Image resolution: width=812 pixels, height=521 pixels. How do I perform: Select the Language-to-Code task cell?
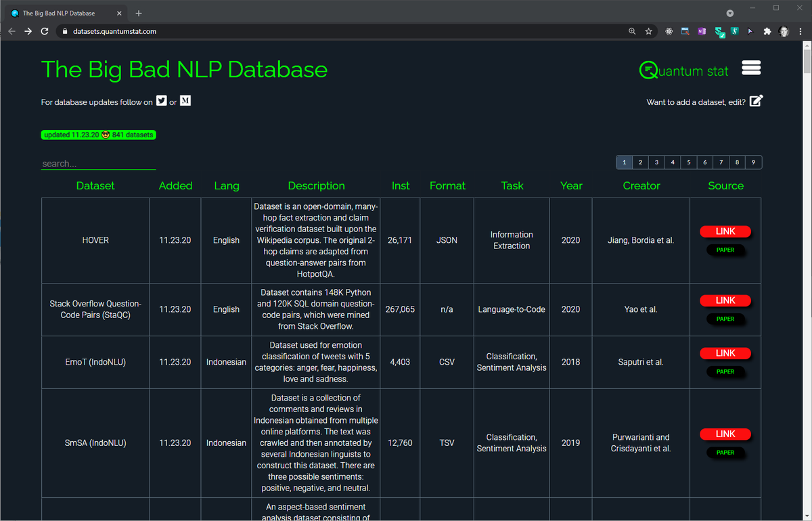pos(512,309)
